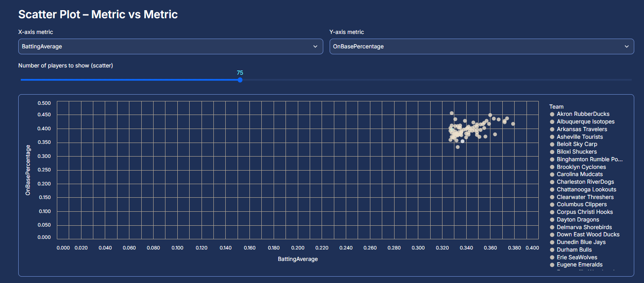Image resolution: width=644 pixels, height=283 pixels.
Task: Click the Charleston RiverDogs legend entry
Action: click(582, 182)
